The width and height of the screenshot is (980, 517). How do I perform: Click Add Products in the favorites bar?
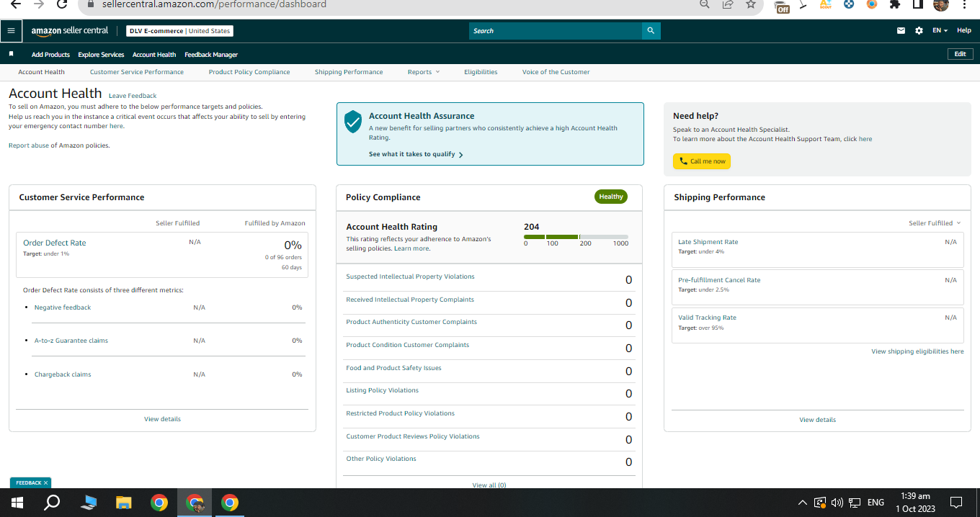[50, 55]
